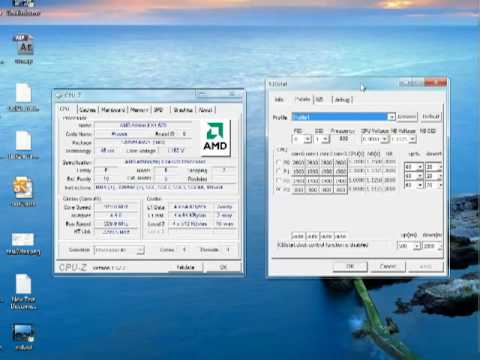
Task: Switch to the Graphics tab in CPU-Z
Action: (x=183, y=110)
